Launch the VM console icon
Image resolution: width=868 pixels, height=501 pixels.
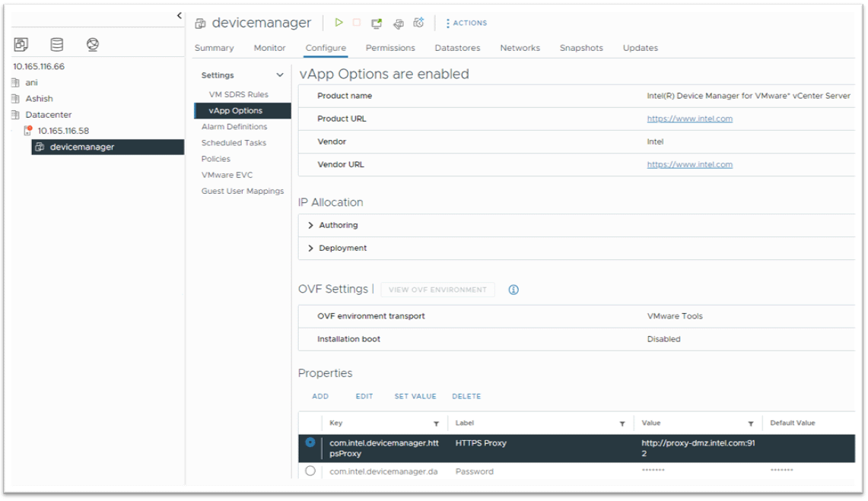pyautogui.click(x=377, y=24)
